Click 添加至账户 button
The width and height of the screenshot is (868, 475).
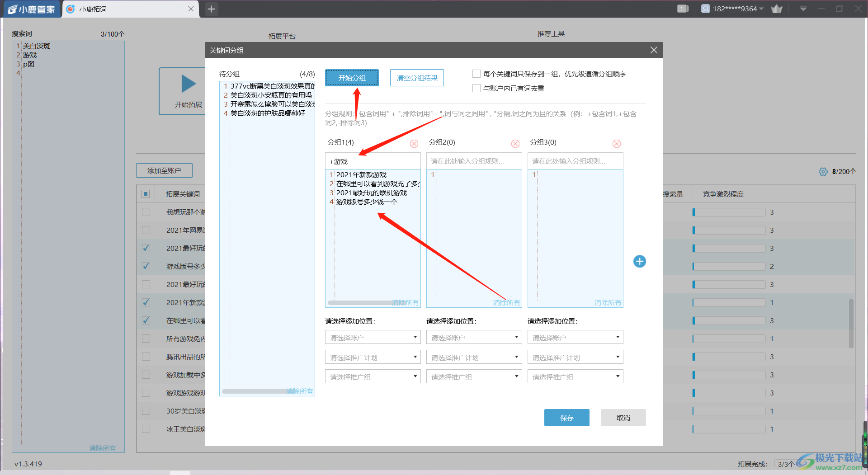pos(164,170)
